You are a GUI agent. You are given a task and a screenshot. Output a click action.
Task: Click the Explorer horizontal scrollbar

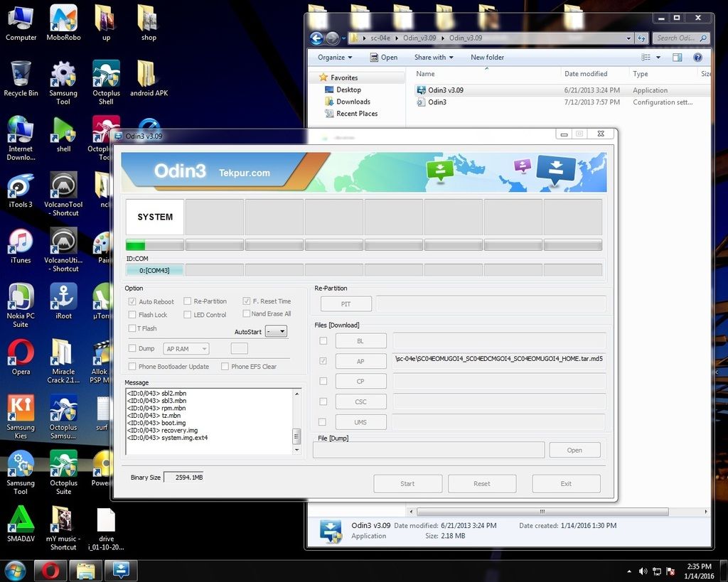coord(542,512)
